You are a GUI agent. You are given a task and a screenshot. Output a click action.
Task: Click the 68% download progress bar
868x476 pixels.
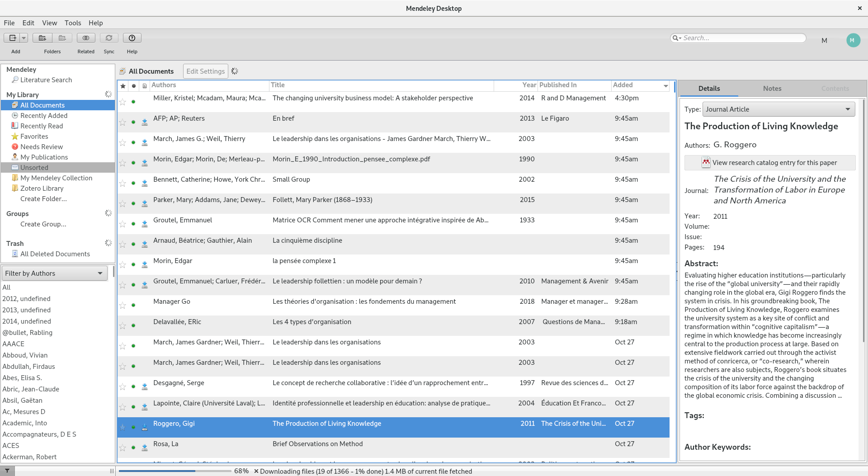(175, 471)
